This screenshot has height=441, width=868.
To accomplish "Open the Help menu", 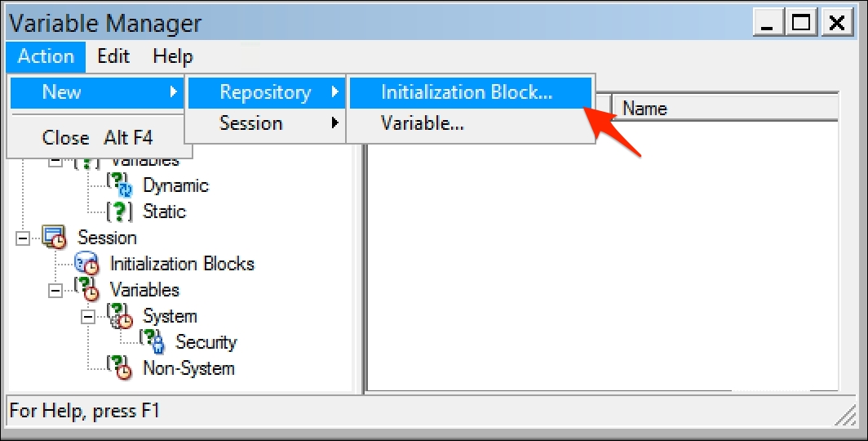I will [173, 56].
